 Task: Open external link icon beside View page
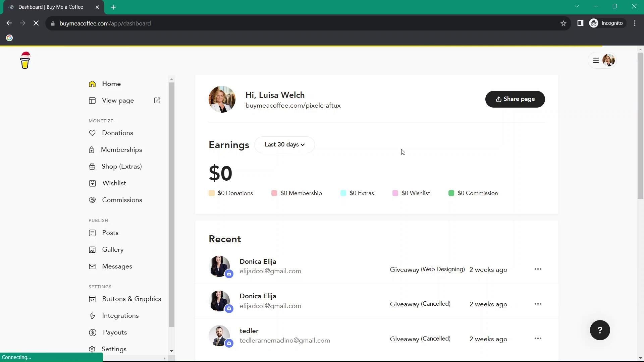point(157,101)
